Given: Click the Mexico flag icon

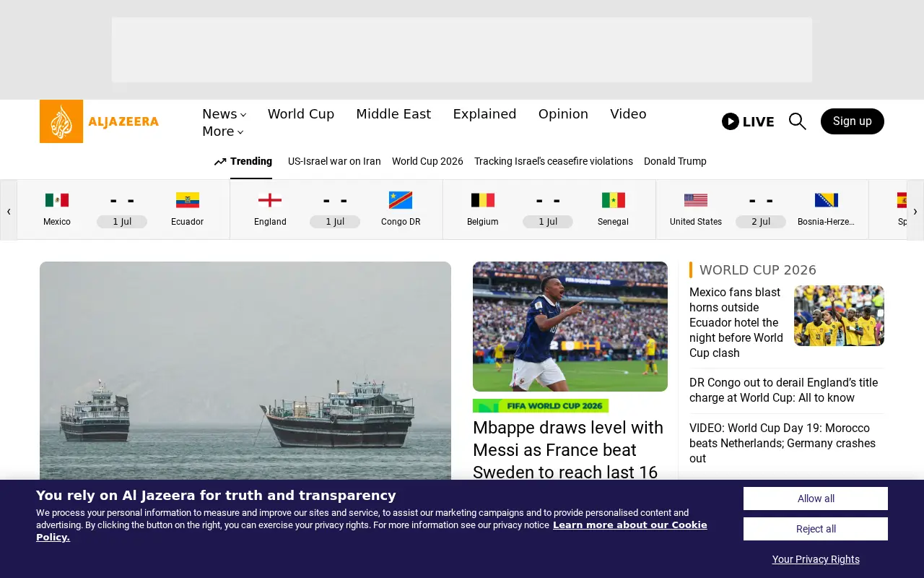Looking at the screenshot, I should tap(57, 200).
